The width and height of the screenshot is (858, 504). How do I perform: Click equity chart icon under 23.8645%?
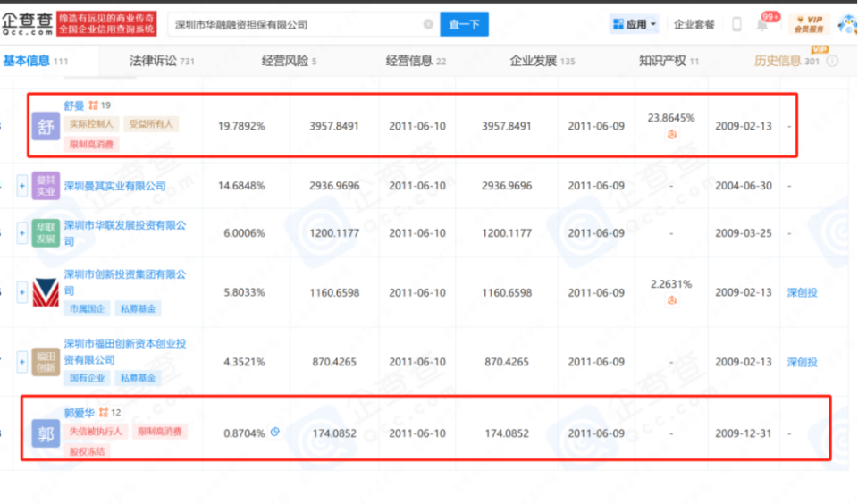coord(671,133)
